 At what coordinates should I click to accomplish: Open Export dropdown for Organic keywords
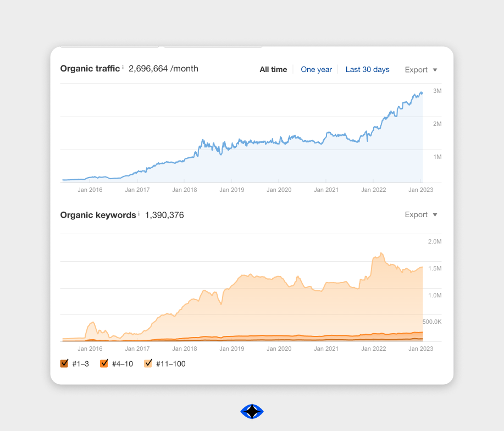point(421,215)
